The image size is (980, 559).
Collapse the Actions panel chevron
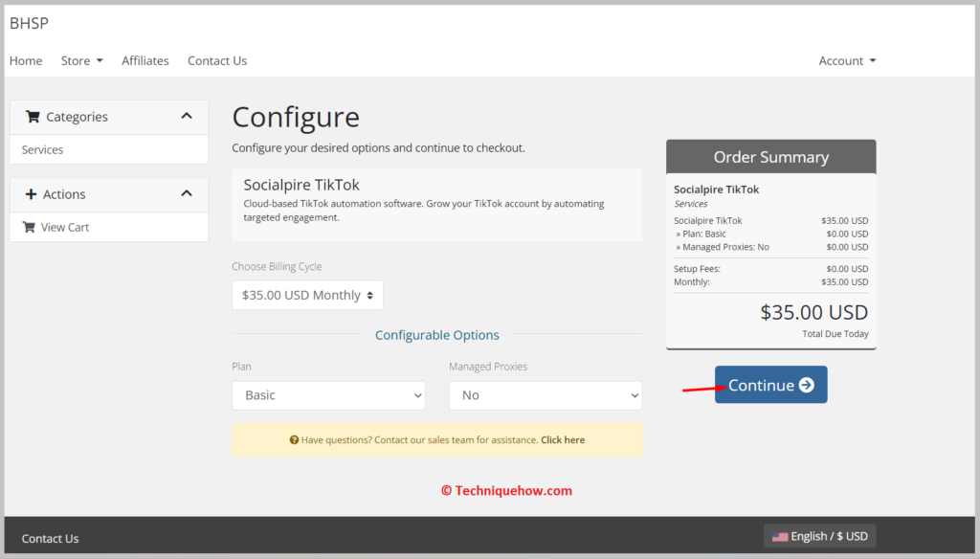(x=187, y=194)
